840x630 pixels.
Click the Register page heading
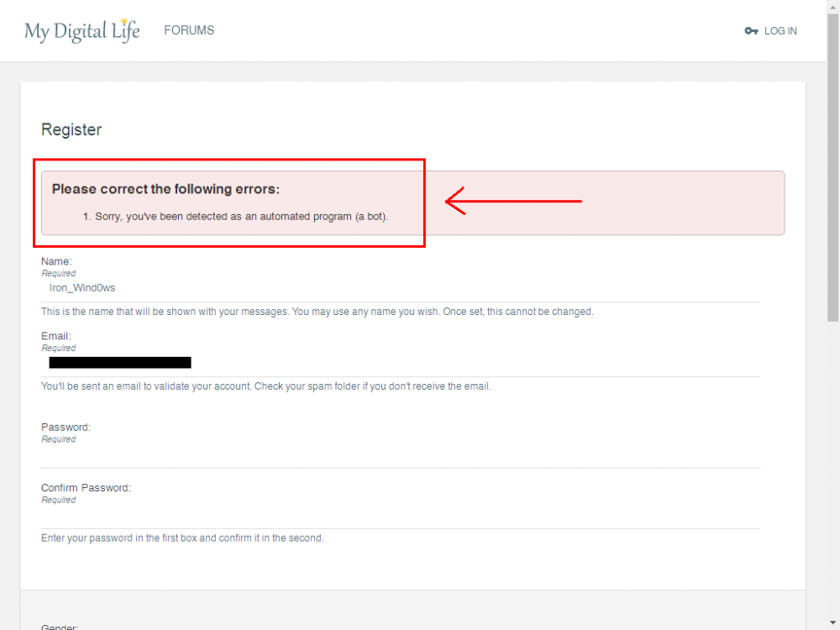[x=71, y=129]
